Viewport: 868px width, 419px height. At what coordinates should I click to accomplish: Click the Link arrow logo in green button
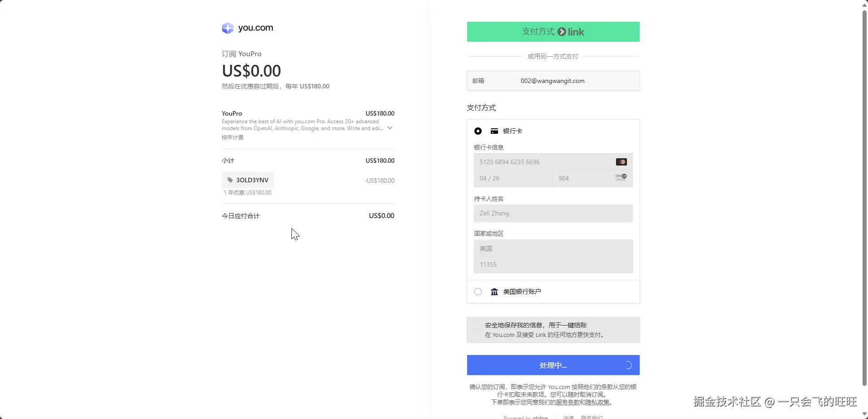click(x=562, y=32)
